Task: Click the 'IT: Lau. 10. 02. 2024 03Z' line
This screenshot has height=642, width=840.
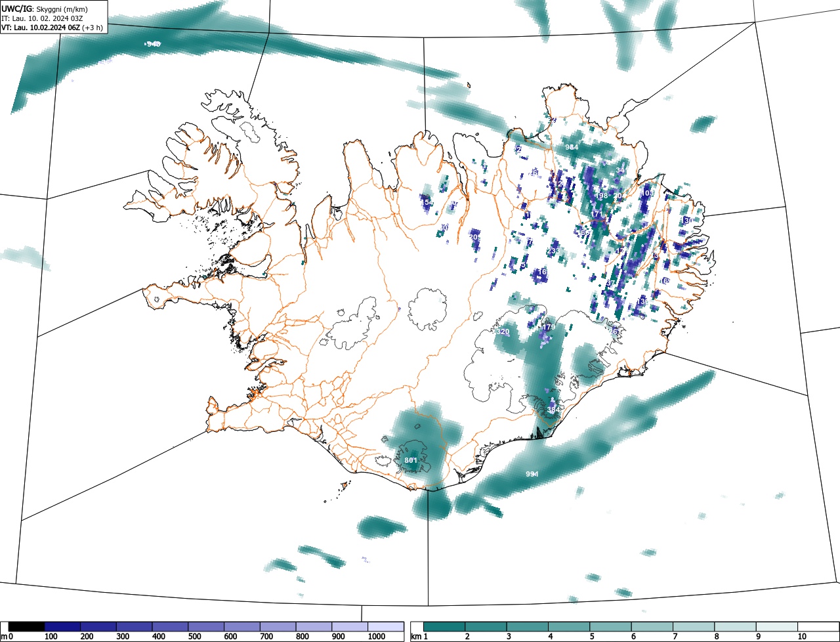Action: [43, 18]
